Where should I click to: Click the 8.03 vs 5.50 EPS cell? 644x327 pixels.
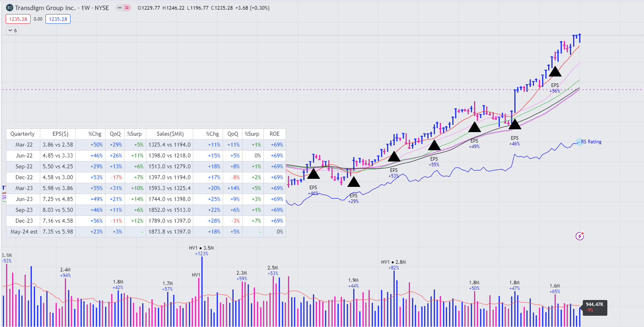tap(58, 210)
